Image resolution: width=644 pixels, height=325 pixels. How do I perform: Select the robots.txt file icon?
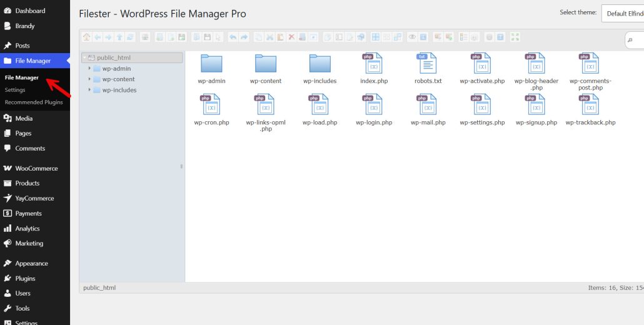tap(428, 64)
